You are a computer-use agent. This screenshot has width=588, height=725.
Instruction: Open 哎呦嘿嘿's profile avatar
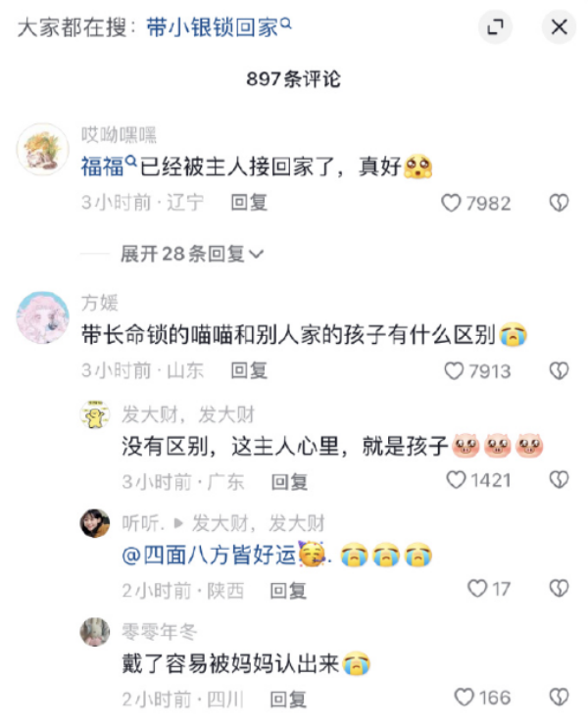(x=42, y=149)
